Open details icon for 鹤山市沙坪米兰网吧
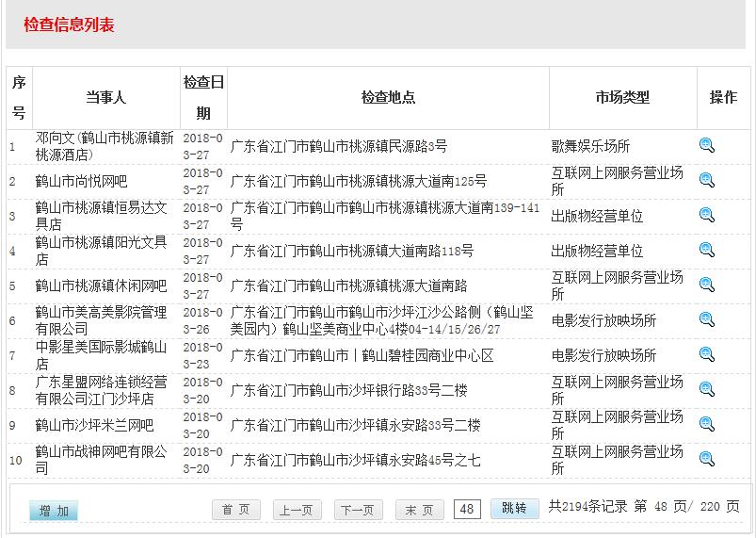The width and height of the screenshot is (756, 538). click(707, 424)
